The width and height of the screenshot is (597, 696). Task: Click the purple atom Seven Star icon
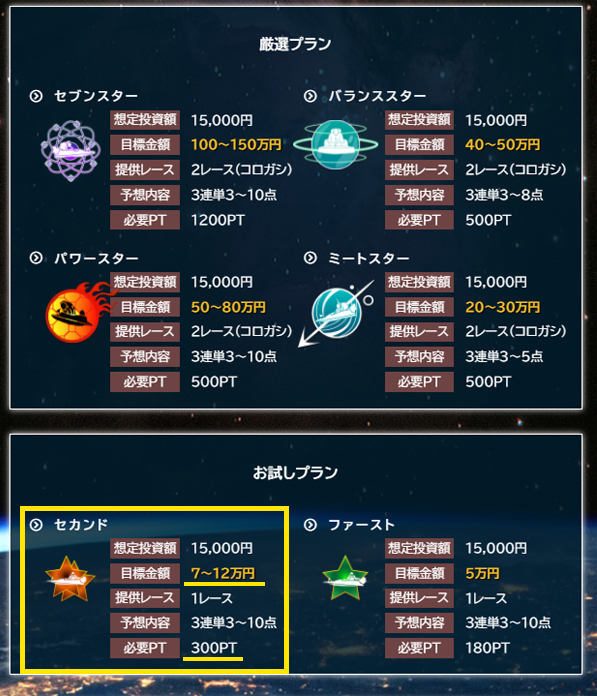click(71, 150)
